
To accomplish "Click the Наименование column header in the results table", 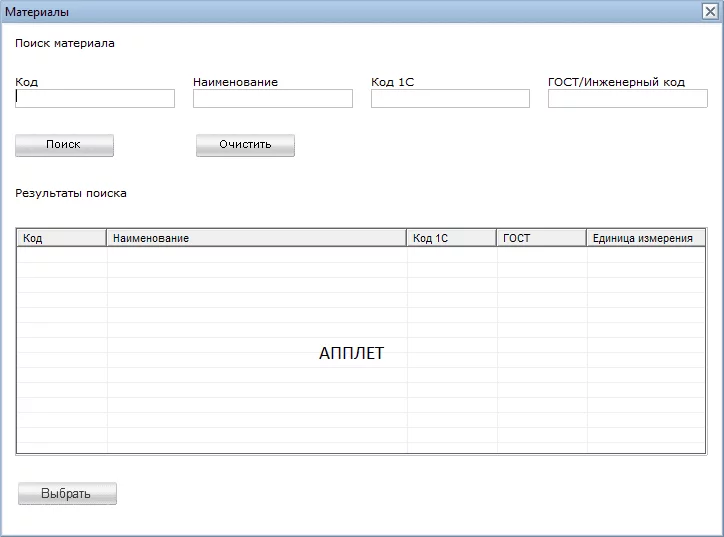I will pyautogui.click(x=256, y=238).
